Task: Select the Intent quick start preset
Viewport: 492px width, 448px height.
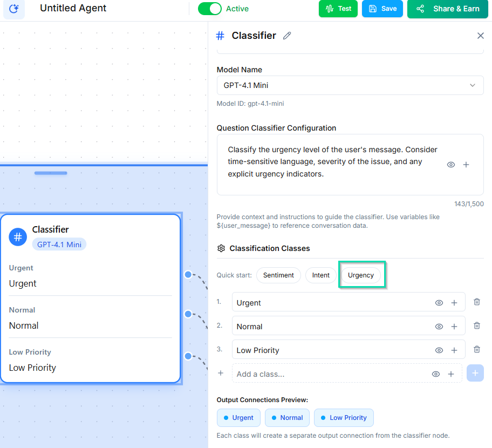Action: coord(320,275)
